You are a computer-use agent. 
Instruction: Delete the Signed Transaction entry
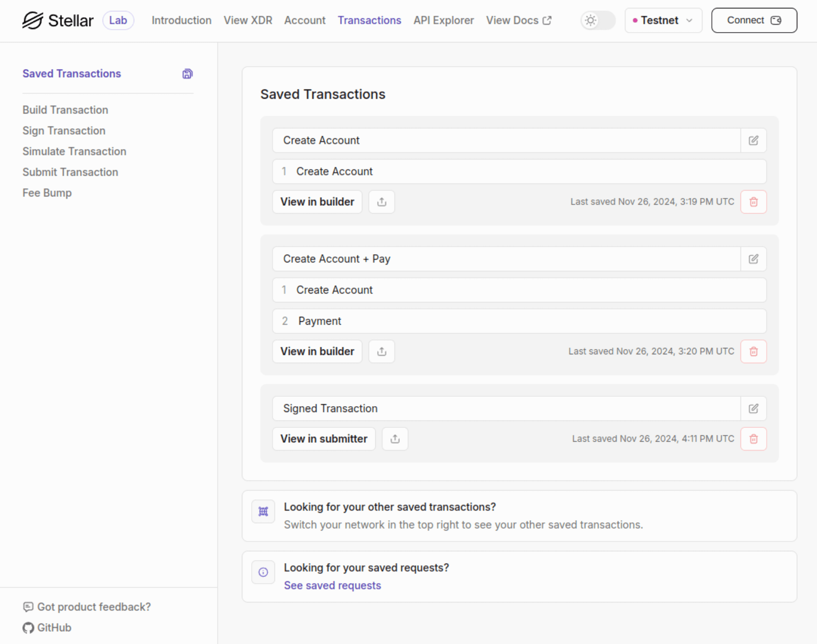pyautogui.click(x=753, y=439)
